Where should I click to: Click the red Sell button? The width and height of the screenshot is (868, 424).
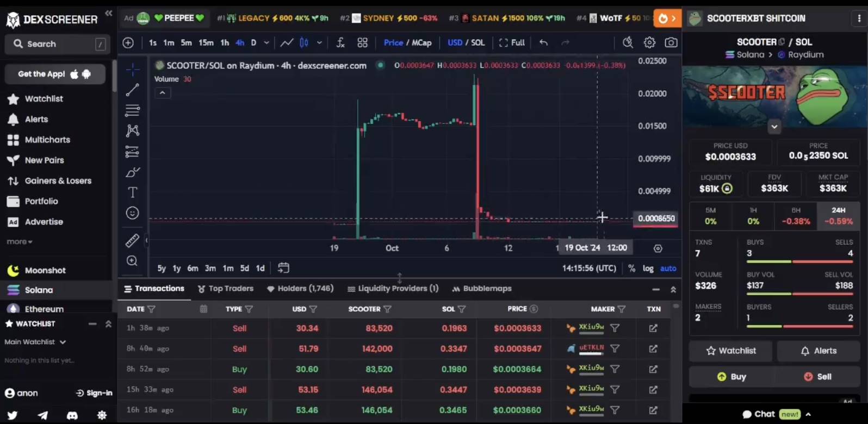coord(817,377)
